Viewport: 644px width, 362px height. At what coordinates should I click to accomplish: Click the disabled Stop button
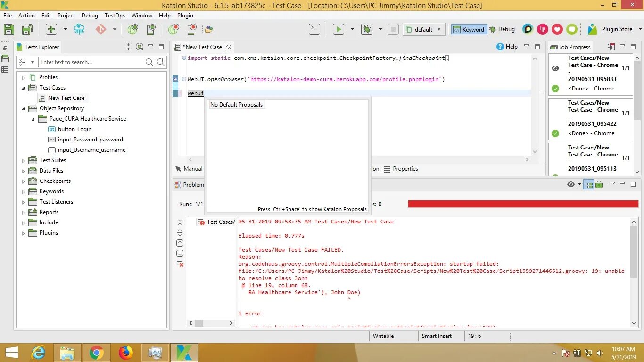[393, 29]
